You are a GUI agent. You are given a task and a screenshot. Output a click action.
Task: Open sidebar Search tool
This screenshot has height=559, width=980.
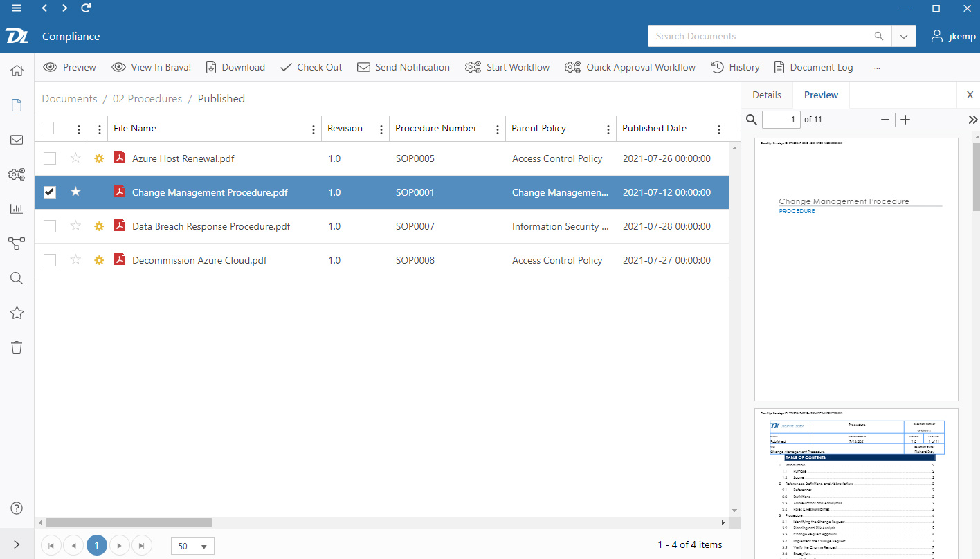click(x=16, y=277)
